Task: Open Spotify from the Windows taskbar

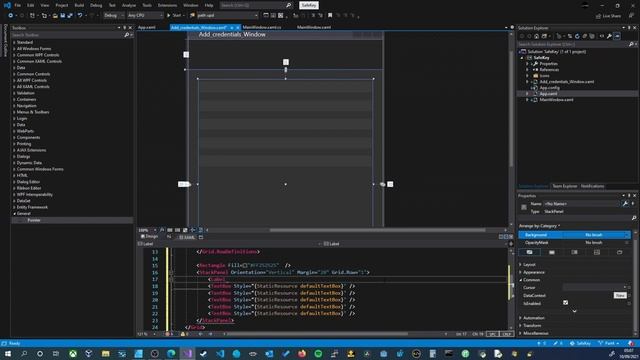Action: click(x=318, y=353)
